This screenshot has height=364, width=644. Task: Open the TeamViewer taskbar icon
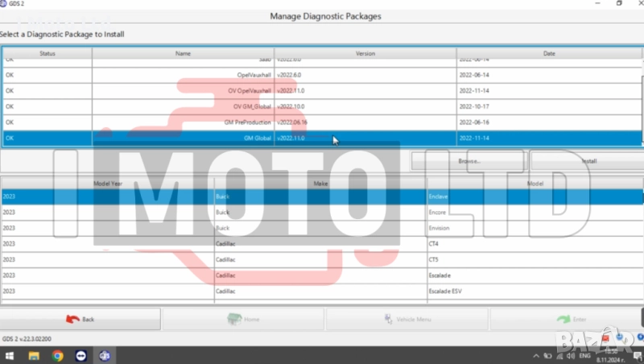point(81,356)
